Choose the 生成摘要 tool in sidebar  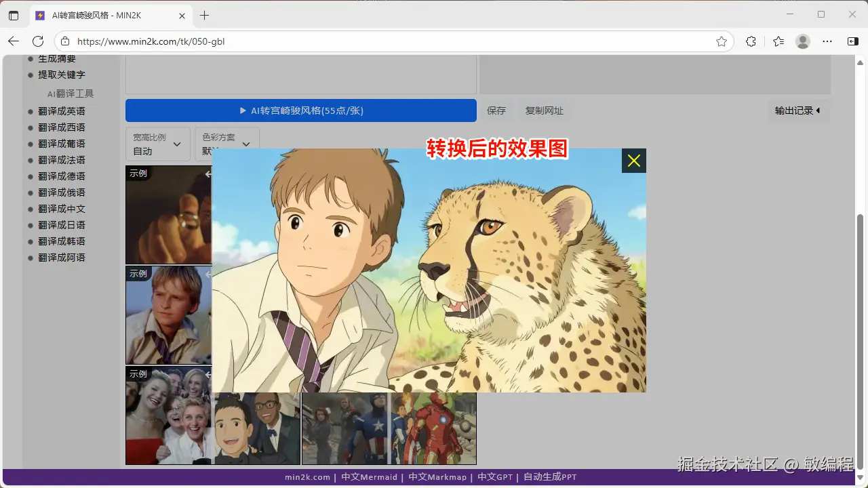[57, 59]
